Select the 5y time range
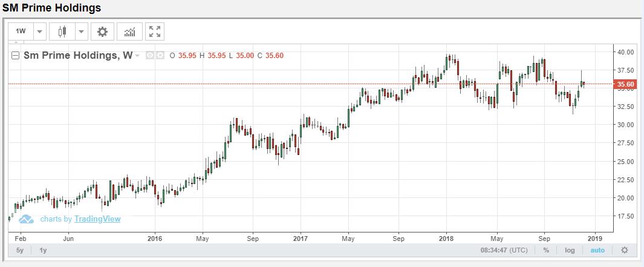This screenshot has height=267, width=644. coord(20,250)
